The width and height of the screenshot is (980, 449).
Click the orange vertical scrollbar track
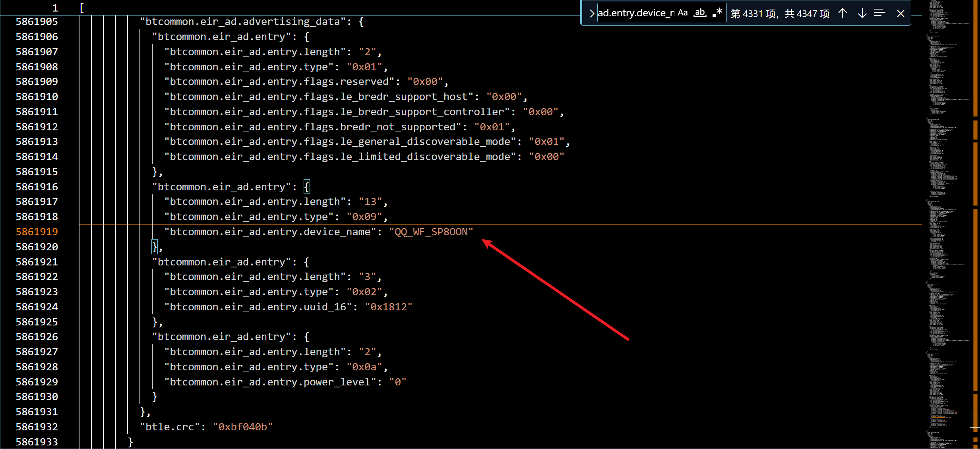[x=975, y=238]
